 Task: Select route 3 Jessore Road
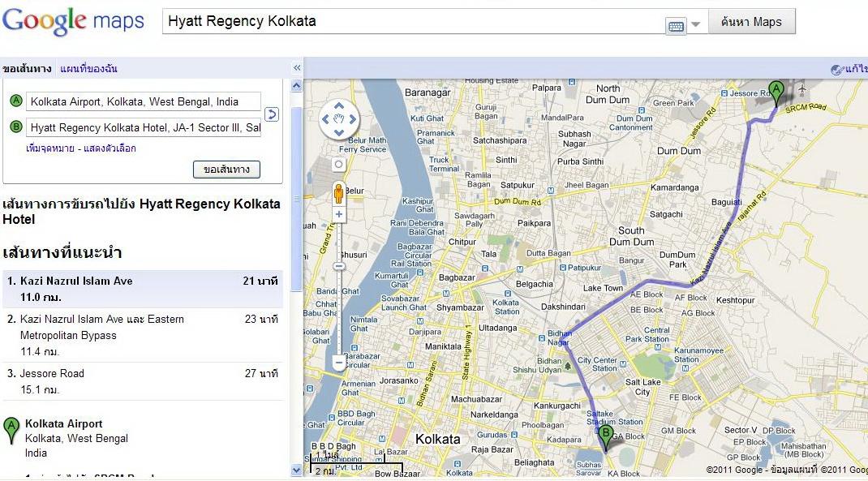143,381
